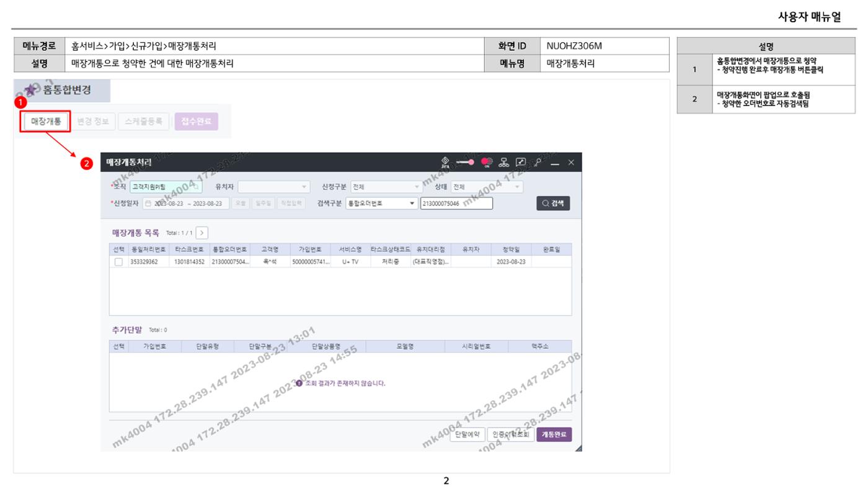Click the 단말예약 button
The image size is (868, 489).
click(467, 434)
